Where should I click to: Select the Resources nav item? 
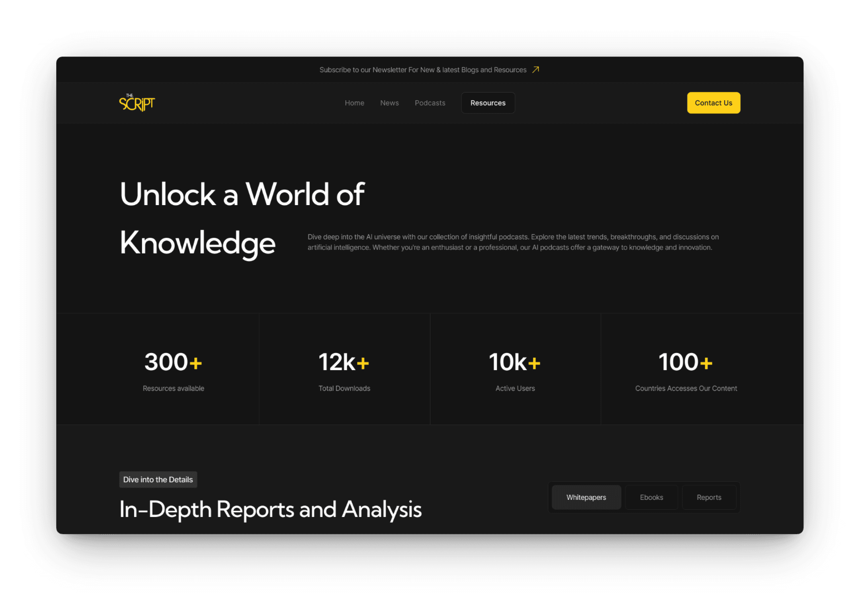(488, 103)
